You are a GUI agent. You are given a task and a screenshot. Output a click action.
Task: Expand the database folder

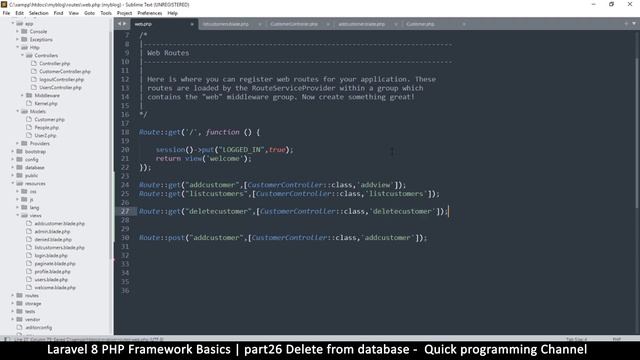tap(13, 167)
